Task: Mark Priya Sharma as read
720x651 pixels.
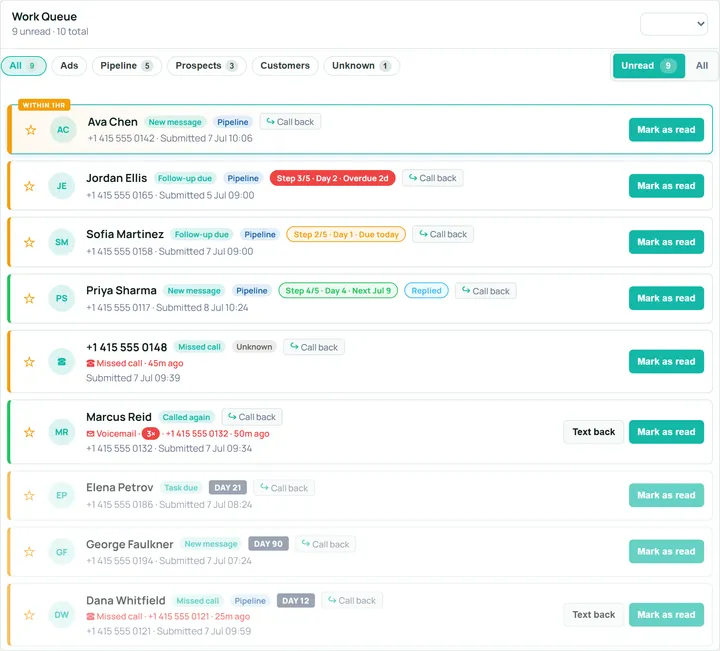Action: [666, 298]
